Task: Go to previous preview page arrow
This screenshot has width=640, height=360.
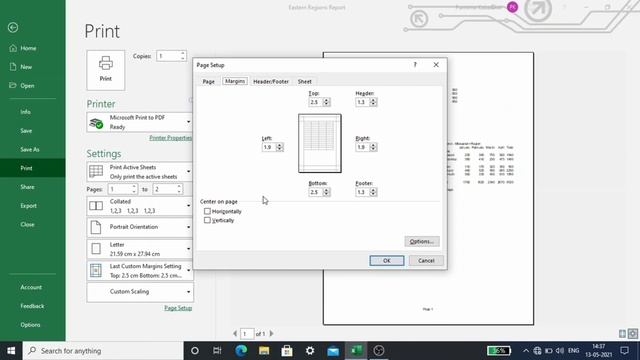Action: (x=235, y=334)
